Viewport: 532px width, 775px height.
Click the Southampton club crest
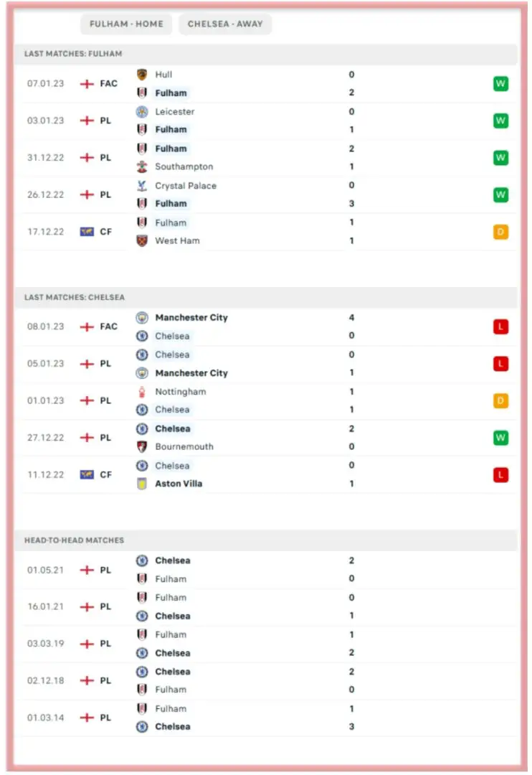142,166
